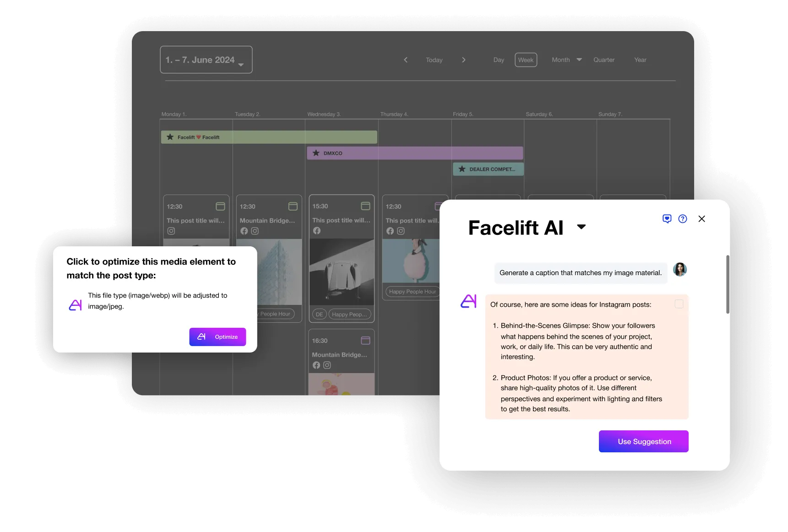The image size is (788, 532).
Task: Go to previous week with left chevron
Action: [406, 60]
